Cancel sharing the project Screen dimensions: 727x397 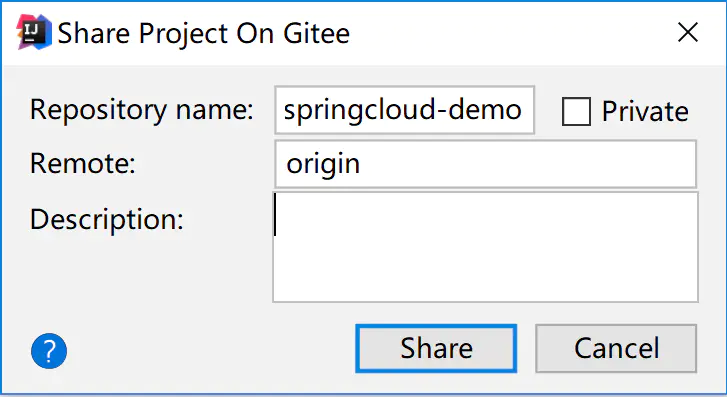(x=616, y=348)
